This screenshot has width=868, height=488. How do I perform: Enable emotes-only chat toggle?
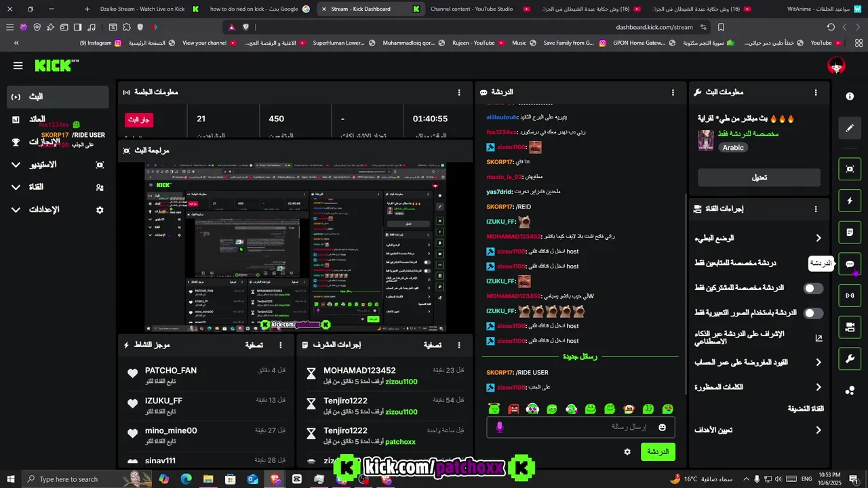[813, 313]
